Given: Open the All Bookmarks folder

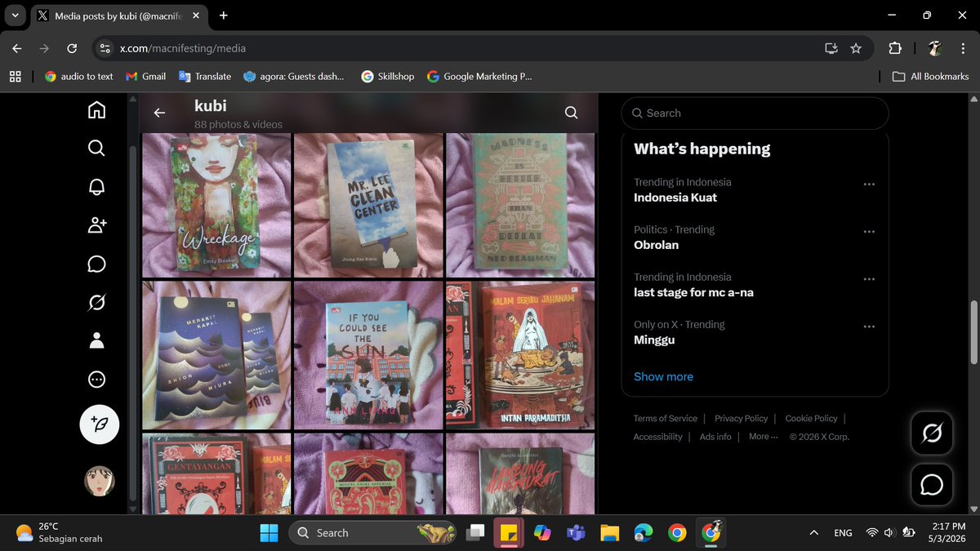Looking at the screenshot, I should 930,76.
